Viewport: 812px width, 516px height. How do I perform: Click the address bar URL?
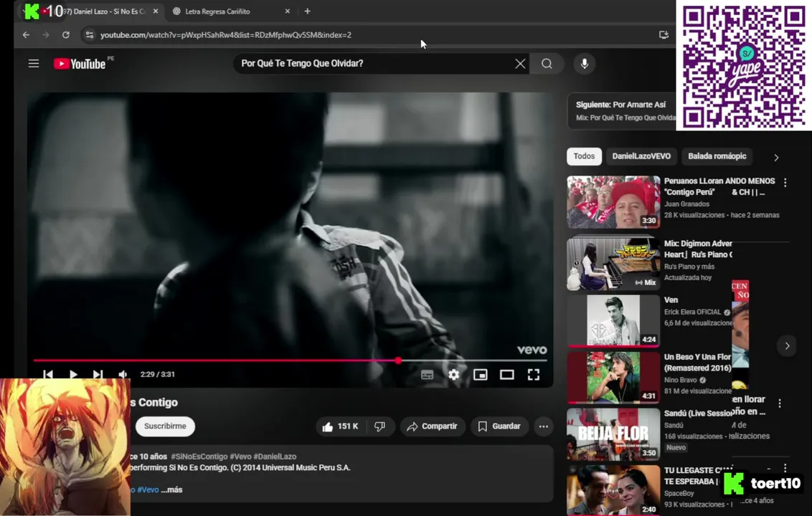point(226,34)
